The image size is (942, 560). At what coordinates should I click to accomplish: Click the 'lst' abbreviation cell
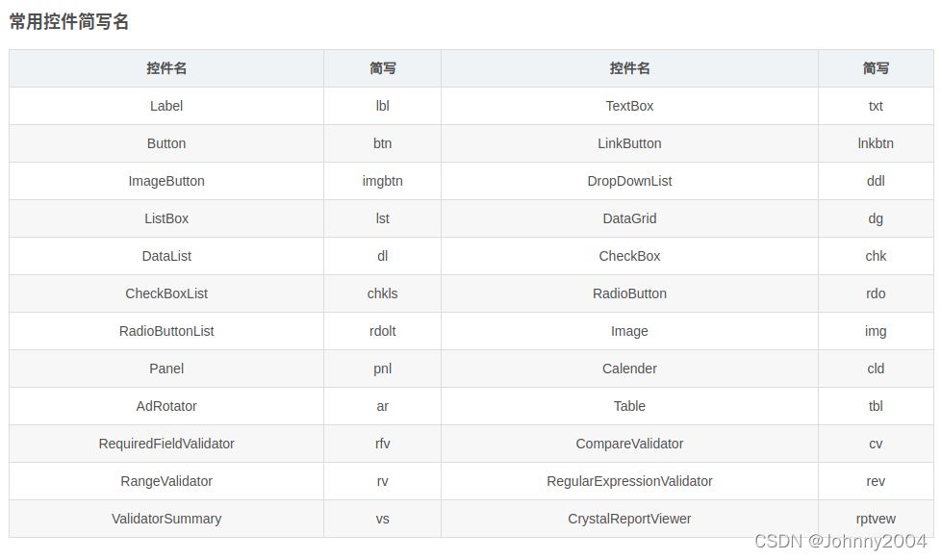tap(382, 218)
